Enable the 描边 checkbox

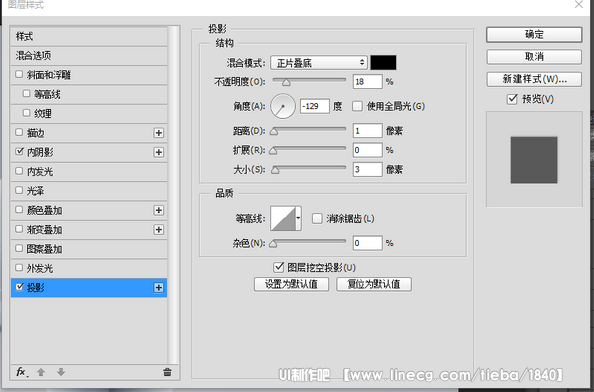[x=19, y=132]
